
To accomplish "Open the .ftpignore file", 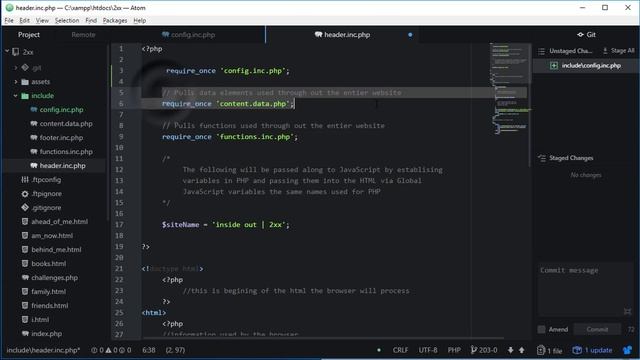I will point(47,193).
